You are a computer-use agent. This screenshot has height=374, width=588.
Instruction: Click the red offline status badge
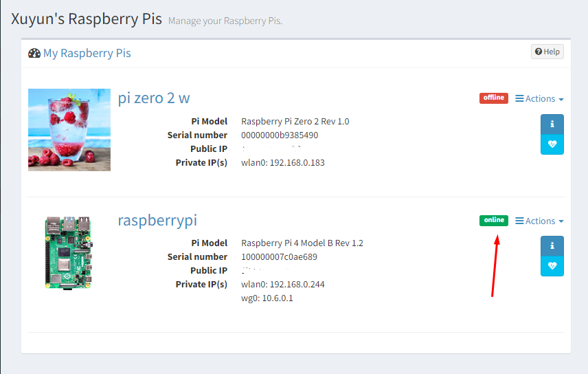click(x=493, y=98)
